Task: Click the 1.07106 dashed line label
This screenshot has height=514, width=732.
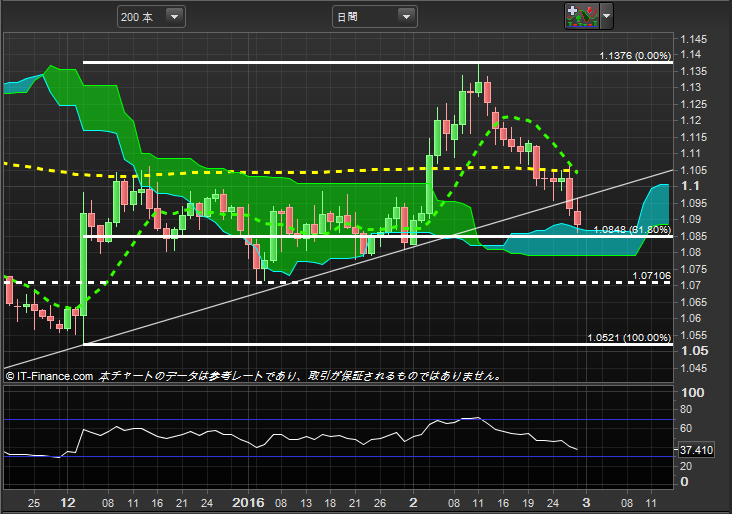Action: tap(651, 276)
